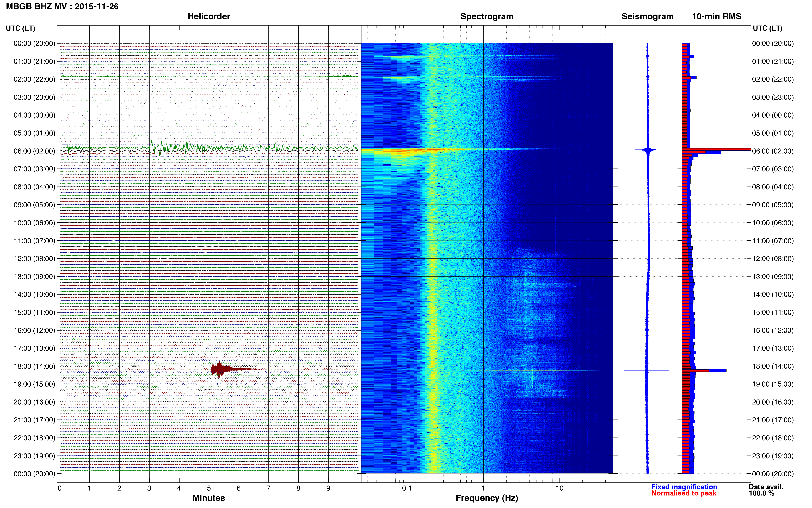Click the left '00:00 (20:00)' label at top
The image size is (812, 508).
34,44
